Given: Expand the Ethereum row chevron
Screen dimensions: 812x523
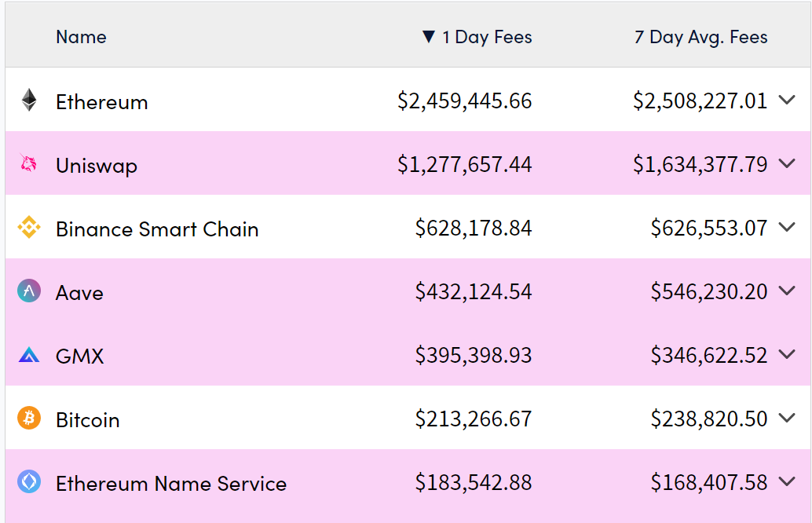Looking at the screenshot, I should pyautogui.click(x=787, y=101).
